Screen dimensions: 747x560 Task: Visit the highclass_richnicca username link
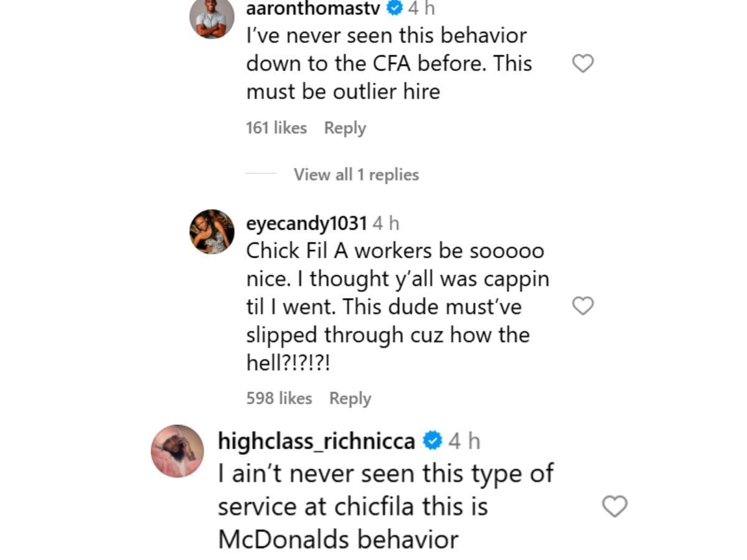click(x=316, y=441)
